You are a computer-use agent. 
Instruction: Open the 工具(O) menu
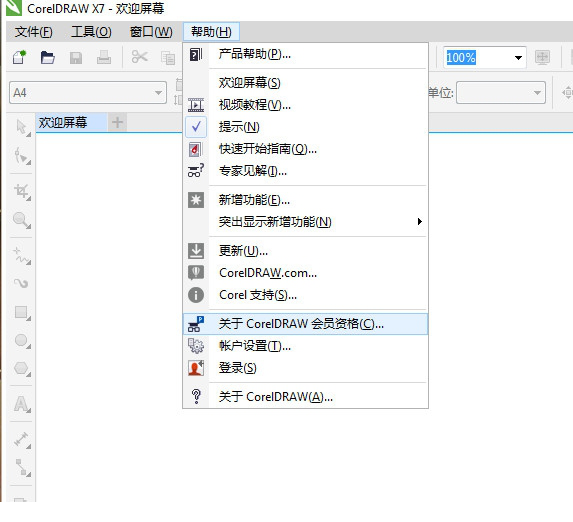pos(91,32)
